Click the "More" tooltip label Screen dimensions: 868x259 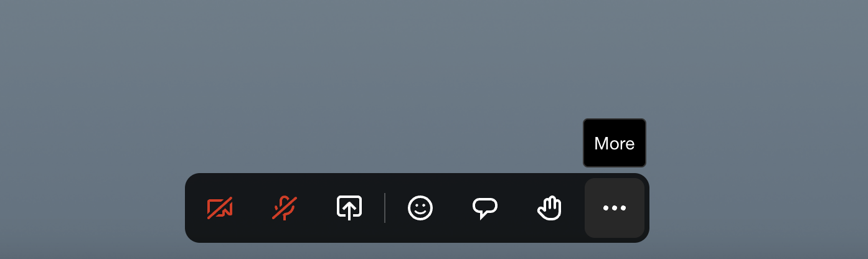coord(615,143)
